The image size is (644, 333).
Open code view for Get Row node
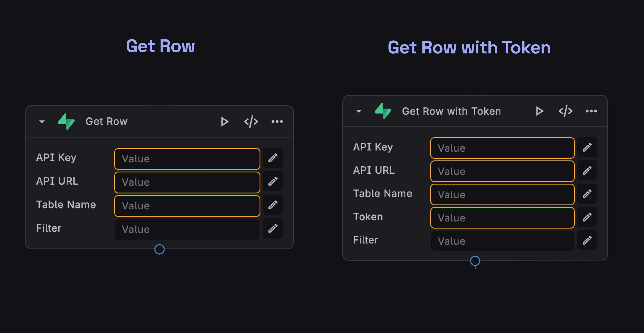pyautogui.click(x=251, y=122)
